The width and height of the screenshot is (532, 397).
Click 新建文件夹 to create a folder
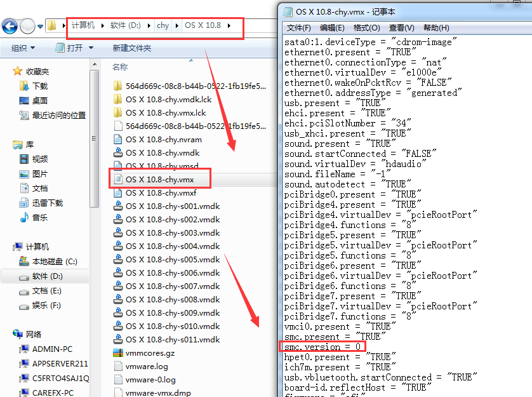(x=132, y=48)
